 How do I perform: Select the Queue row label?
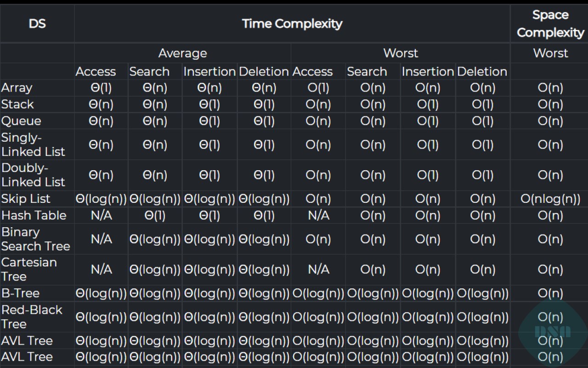pos(21,121)
